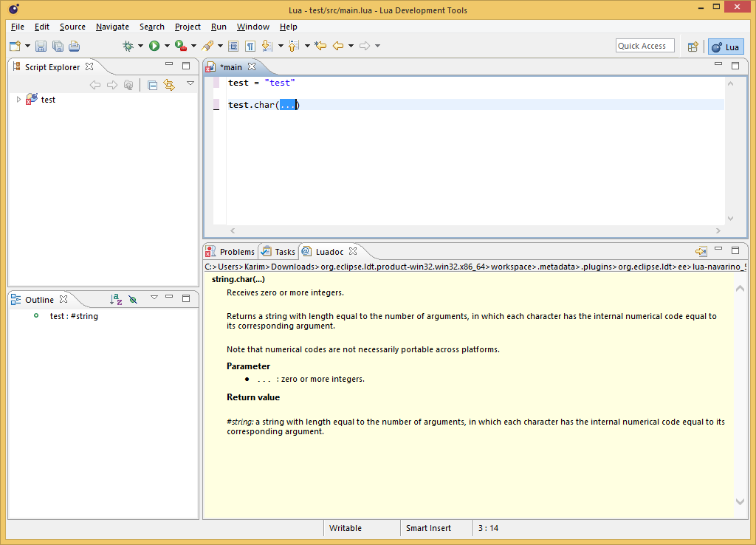Toggle Hide local functions in Outline view
The height and width of the screenshot is (545, 756).
133,300
